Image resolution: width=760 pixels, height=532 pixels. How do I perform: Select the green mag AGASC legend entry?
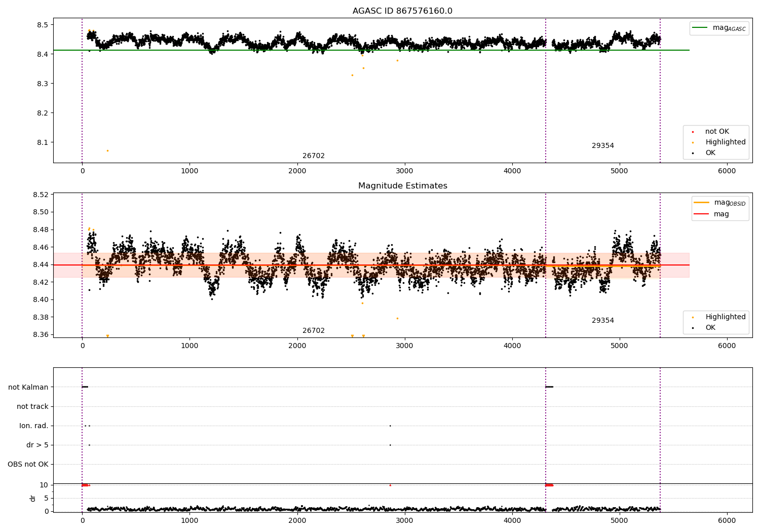click(719, 28)
